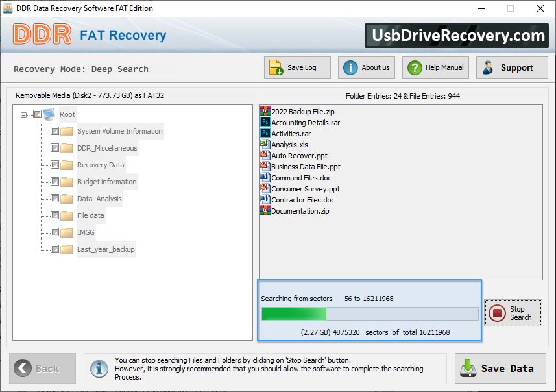This screenshot has height=392, width=556.
Task: Click Stop Search button text
Action: point(520,313)
